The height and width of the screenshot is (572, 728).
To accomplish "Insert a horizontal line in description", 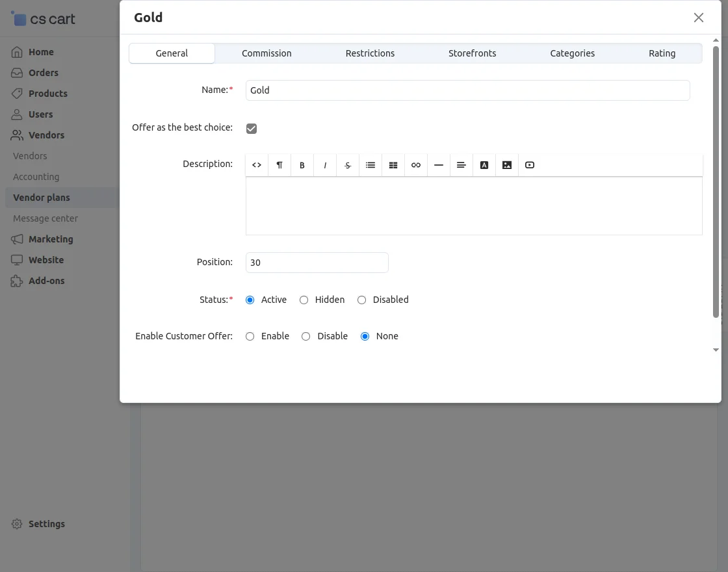I will pos(439,165).
